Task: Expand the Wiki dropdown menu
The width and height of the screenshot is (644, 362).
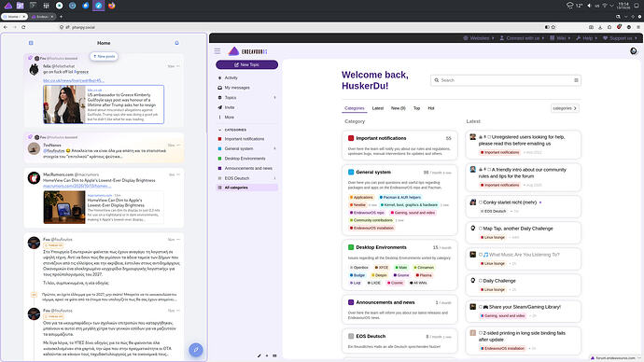Action: click(560, 38)
